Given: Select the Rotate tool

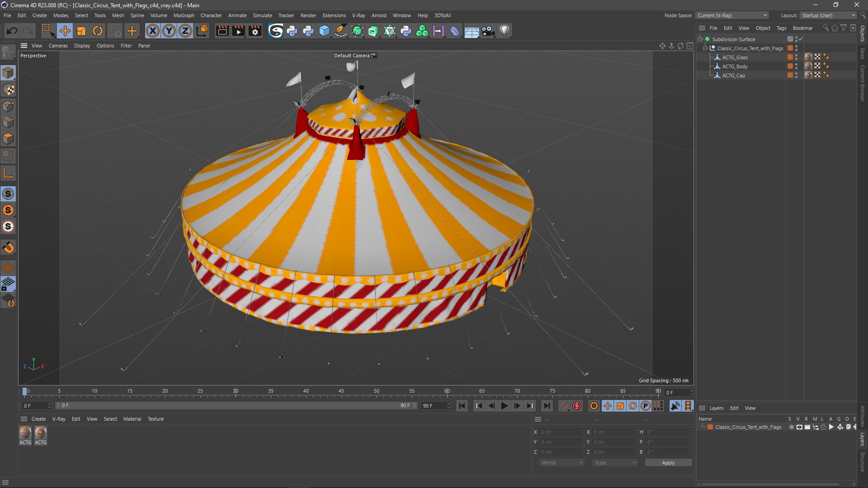Looking at the screenshot, I should click(x=98, y=31).
